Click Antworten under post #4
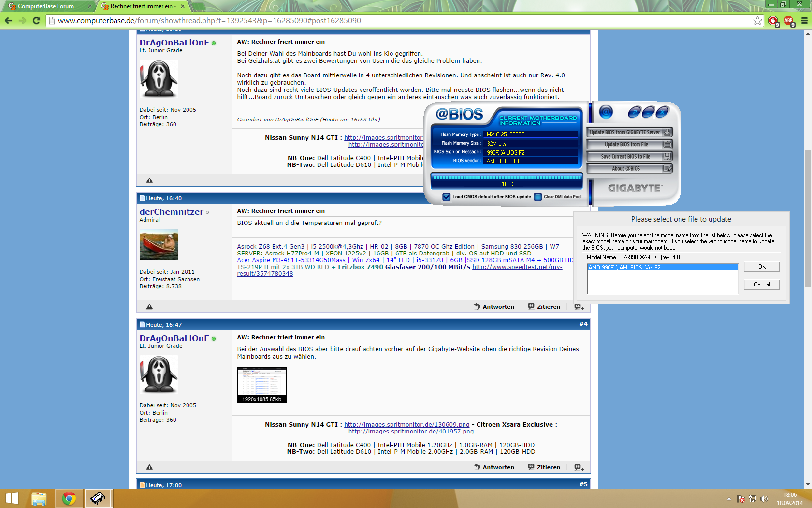 click(494, 467)
